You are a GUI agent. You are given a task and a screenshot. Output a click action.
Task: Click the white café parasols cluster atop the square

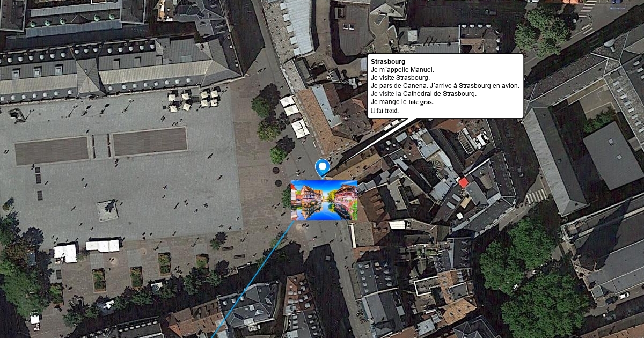(x=193, y=99)
